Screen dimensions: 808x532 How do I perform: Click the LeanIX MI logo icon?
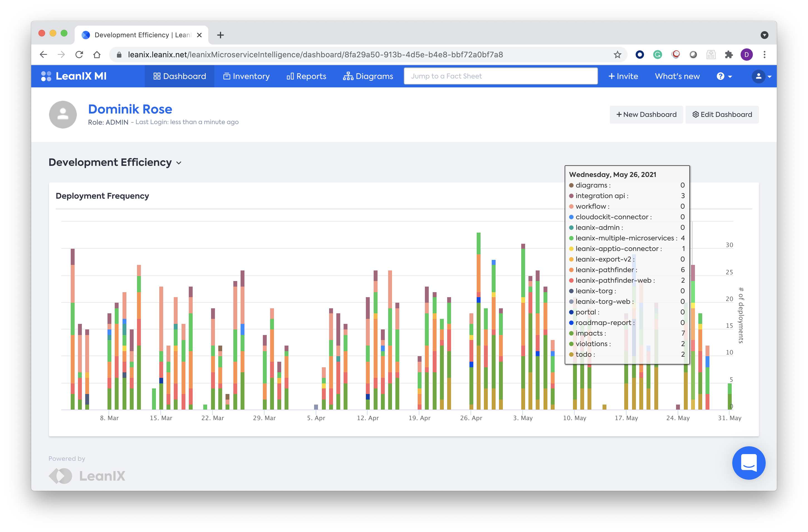pos(46,76)
